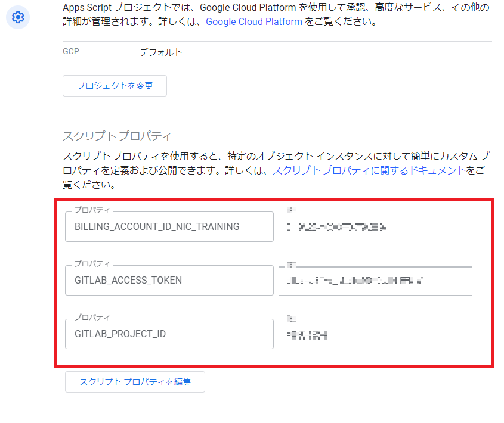Click the GCP row label

(x=71, y=51)
